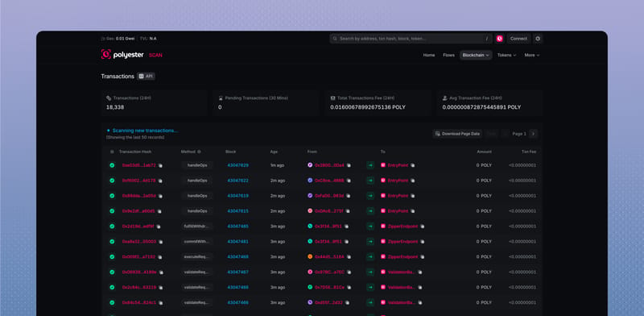Copy From address in block 43047822 row
This screenshot has height=316, width=644.
pyautogui.click(x=349, y=181)
